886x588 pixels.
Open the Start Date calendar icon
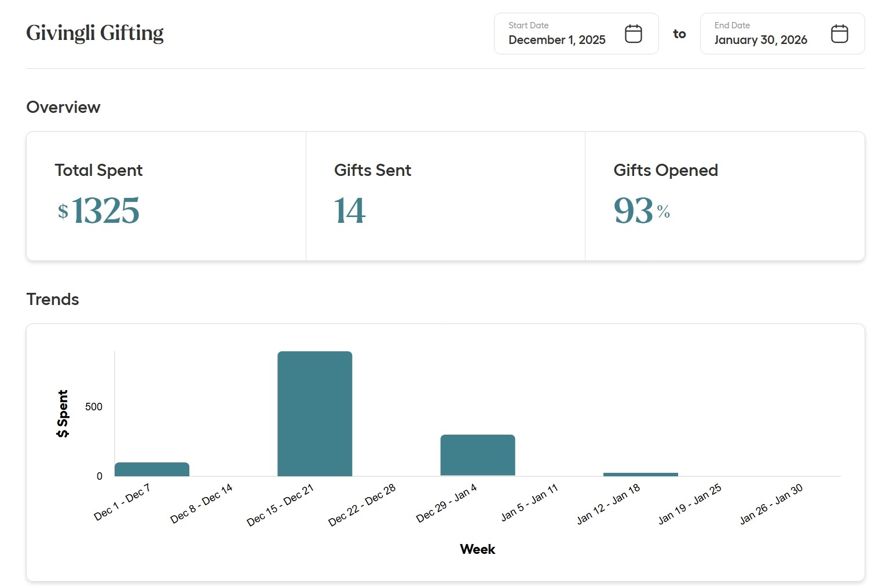coord(634,34)
